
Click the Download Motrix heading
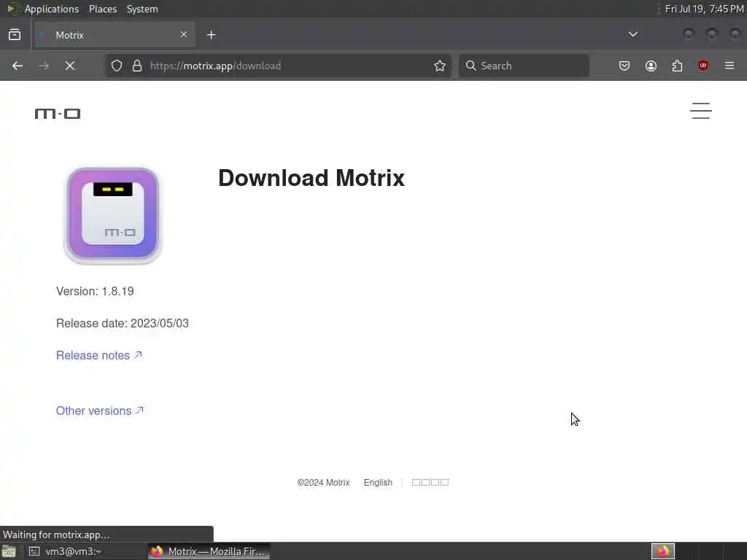pyautogui.click(x=311, y=178)
